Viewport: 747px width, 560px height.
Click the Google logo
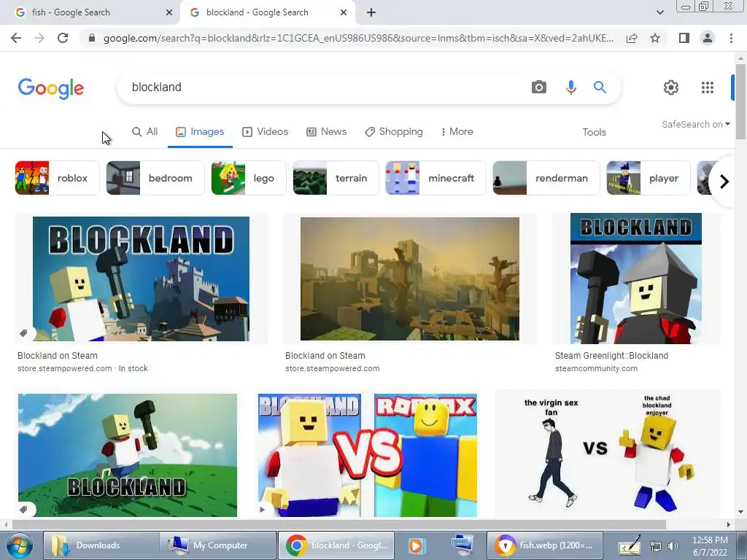[x=51, y=88]
